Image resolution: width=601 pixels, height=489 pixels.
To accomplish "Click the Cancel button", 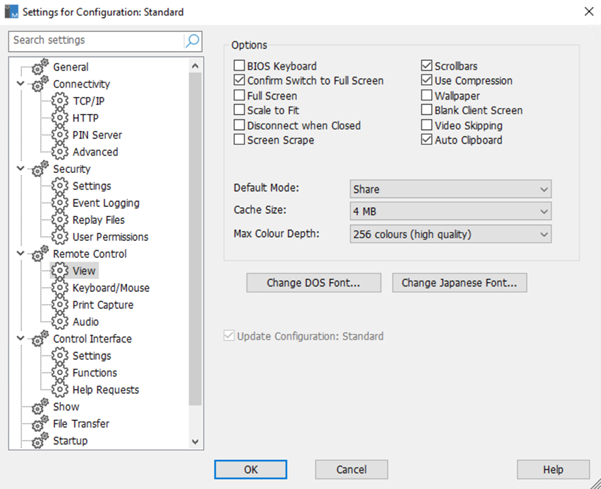I will 351,469.
